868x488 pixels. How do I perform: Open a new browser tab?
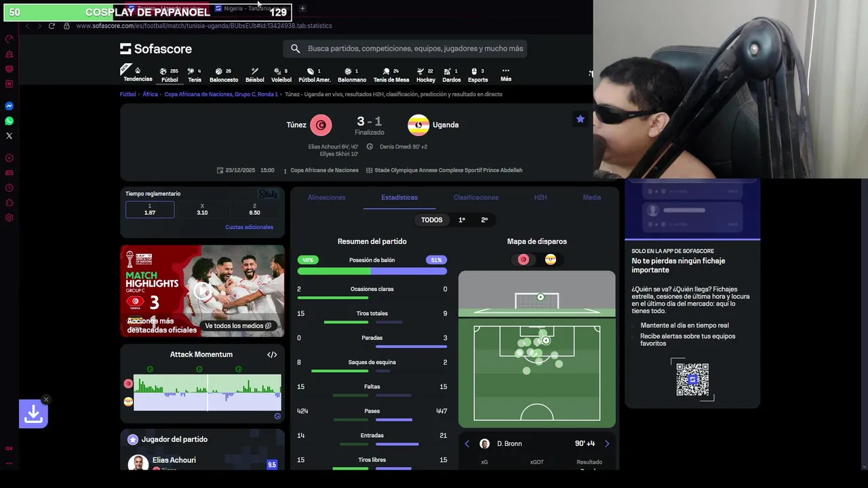(x=302, y=8)
